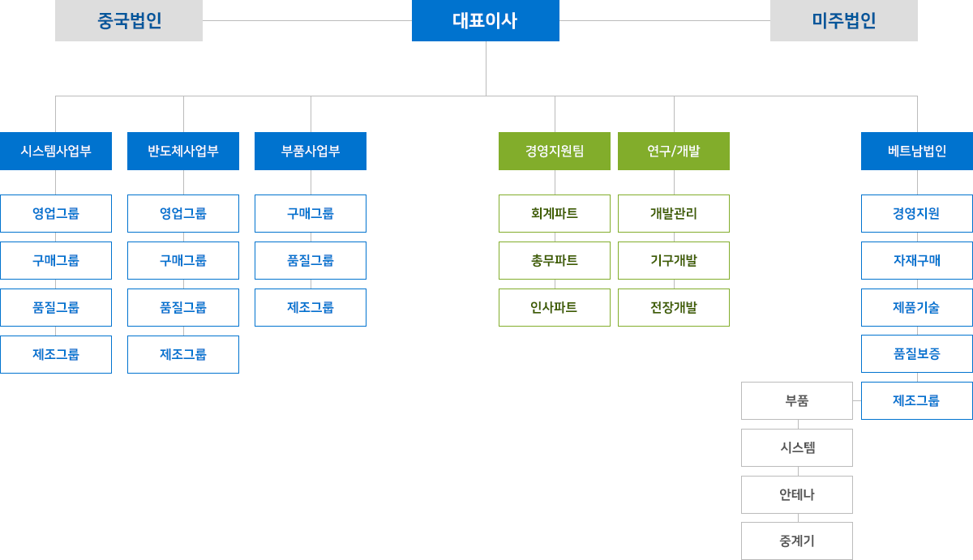
Task: Select the green 연구/개발 box
Action: tap(674, 151)
